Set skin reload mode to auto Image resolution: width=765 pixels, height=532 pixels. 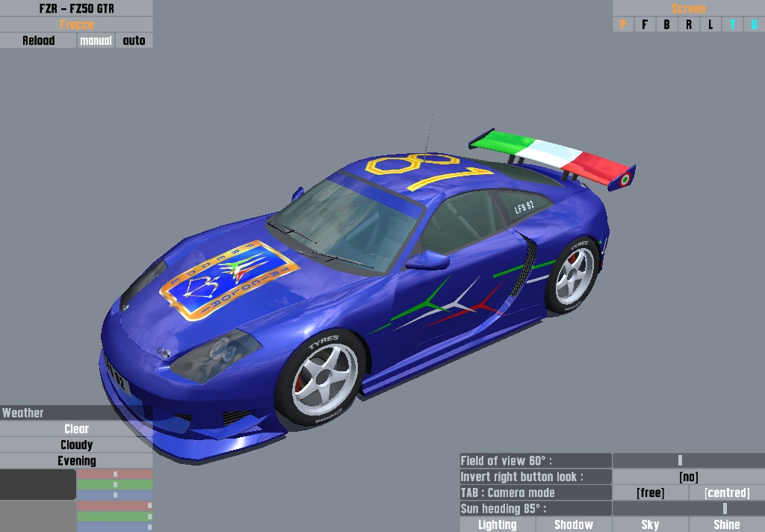[x=134, y=40]
